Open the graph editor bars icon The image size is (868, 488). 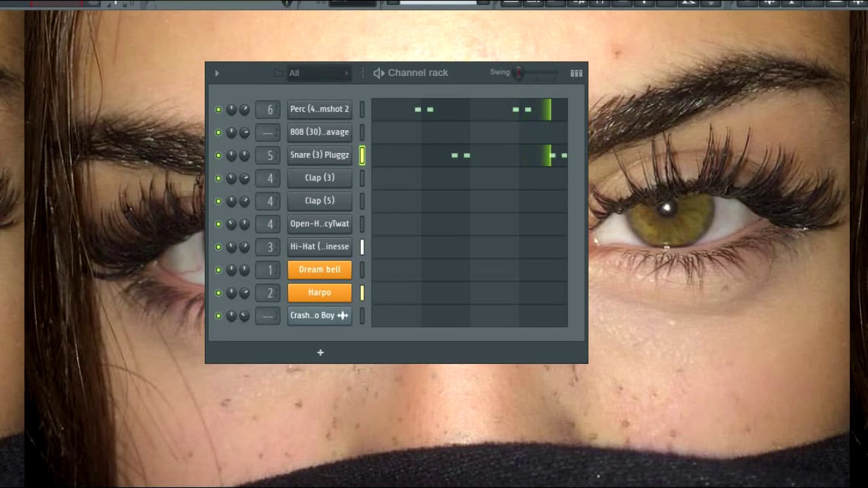tap(576, 73)
